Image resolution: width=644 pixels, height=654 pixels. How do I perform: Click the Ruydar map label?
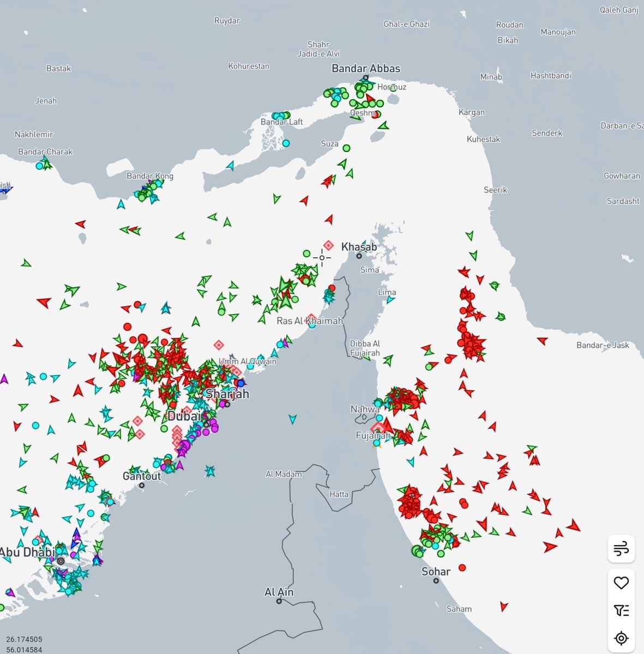(227, 21)
